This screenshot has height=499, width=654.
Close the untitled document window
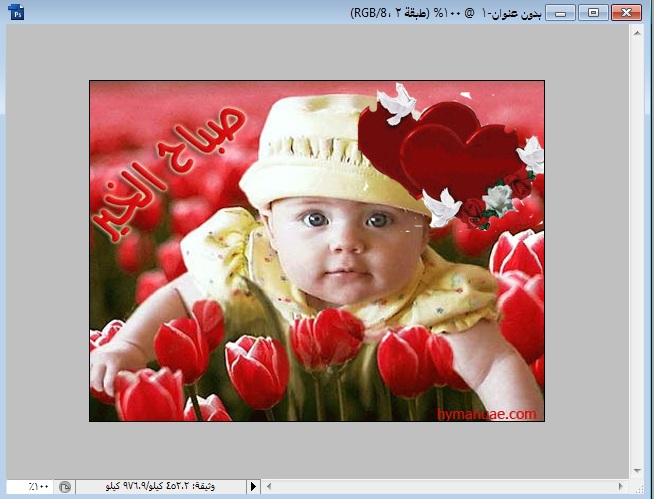click(x=626, y=12)
